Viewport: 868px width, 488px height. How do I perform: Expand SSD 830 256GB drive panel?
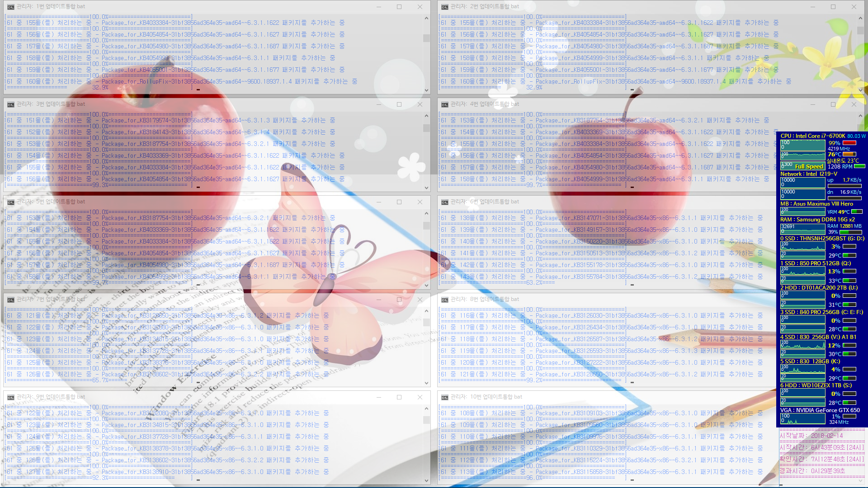pos(821,337)
